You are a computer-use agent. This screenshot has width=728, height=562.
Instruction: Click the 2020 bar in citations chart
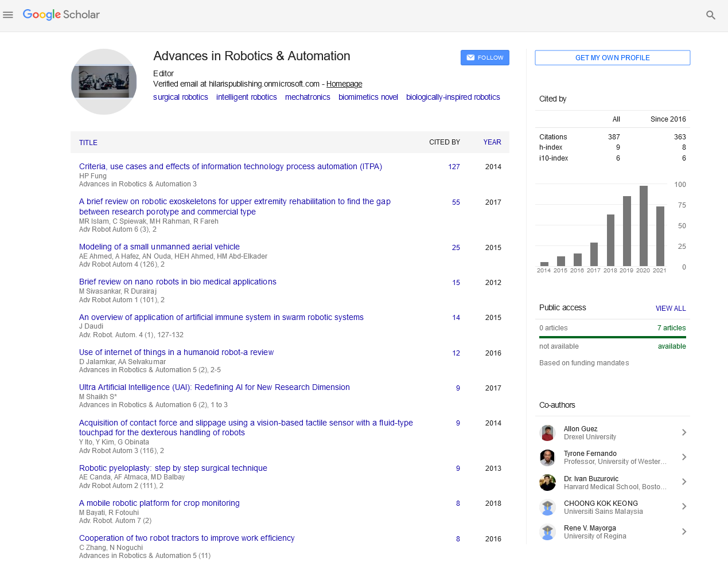643,225
